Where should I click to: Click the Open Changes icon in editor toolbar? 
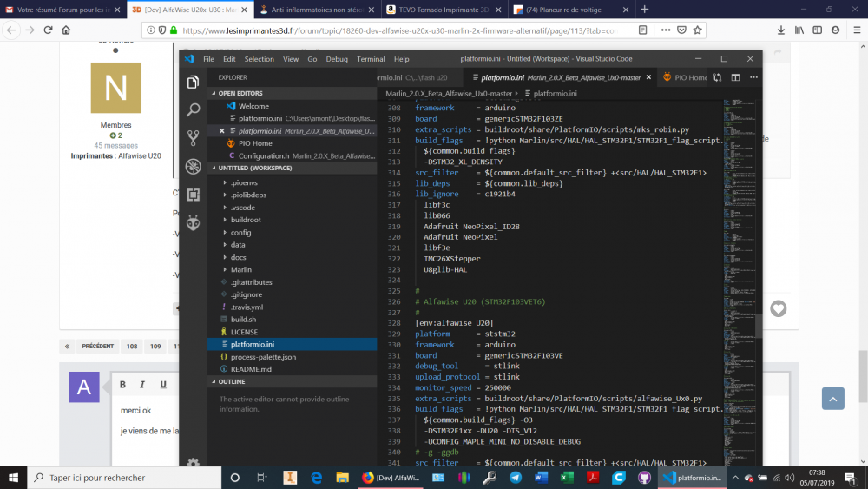pos(718,77)
